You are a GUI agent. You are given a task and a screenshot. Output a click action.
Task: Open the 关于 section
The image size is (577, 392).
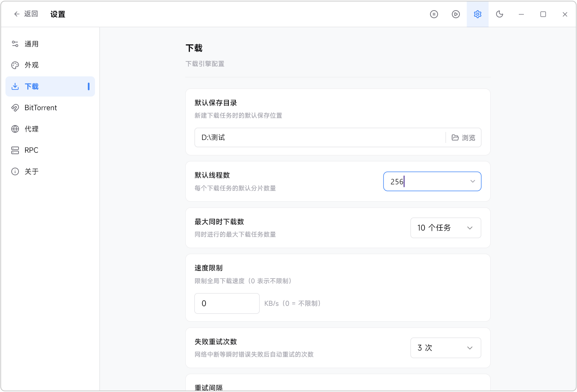(x=50, y=172)
